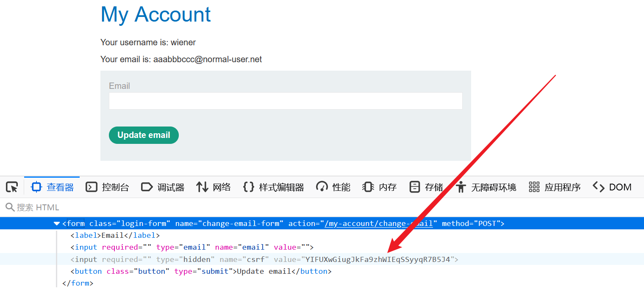This screenshot has width=644, height=289.
Task: Switch to the Console (控制台) tab
Action: (107, 187)
